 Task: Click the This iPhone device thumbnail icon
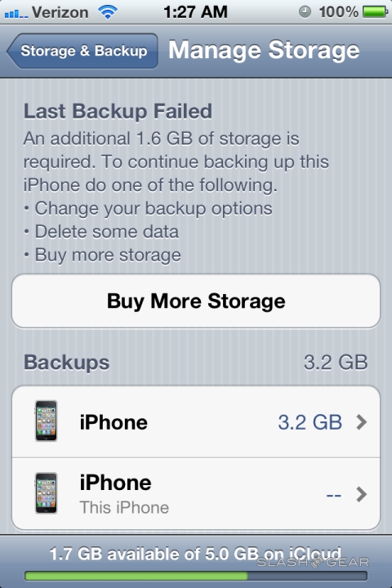tap(46, 492)
